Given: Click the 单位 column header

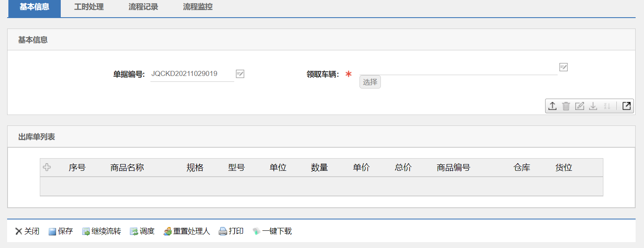Looking at the screenshot, I should (x=278, y=168).
